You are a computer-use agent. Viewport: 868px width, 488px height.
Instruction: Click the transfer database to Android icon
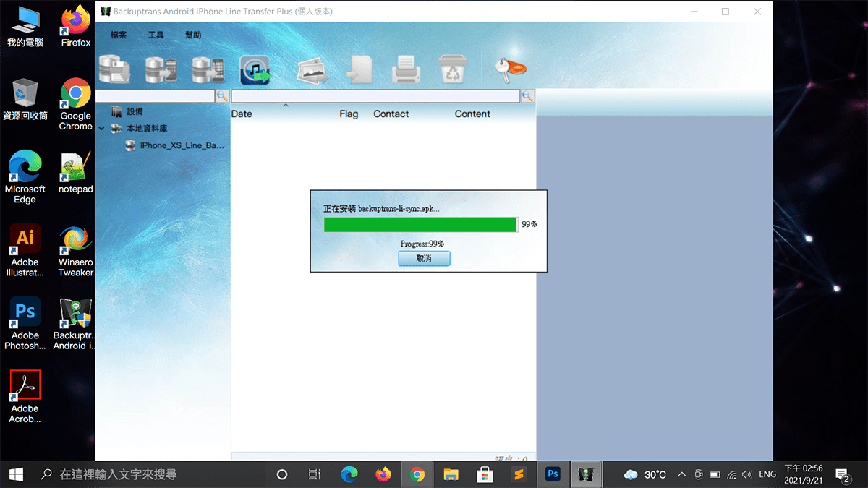point(161,69)
